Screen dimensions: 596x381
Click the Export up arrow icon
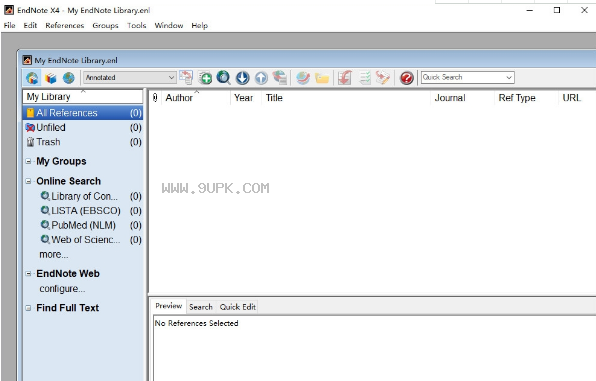(261, 78)
